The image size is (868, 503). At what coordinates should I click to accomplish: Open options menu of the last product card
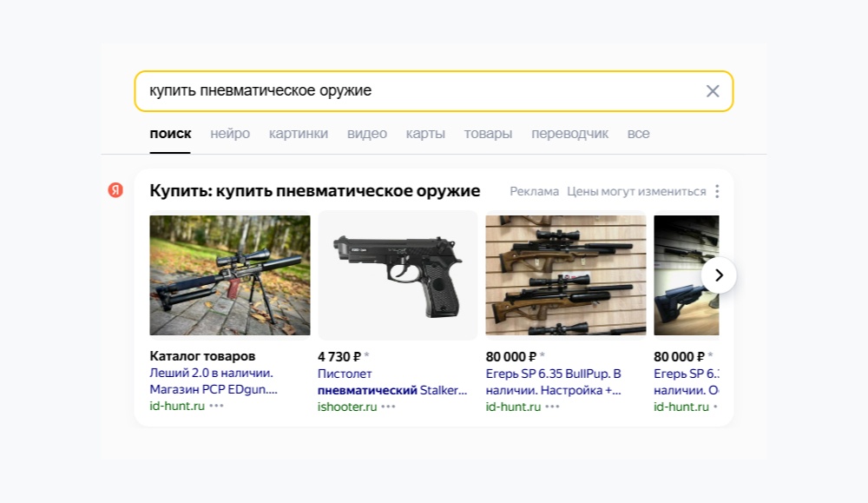pos(715,405)
